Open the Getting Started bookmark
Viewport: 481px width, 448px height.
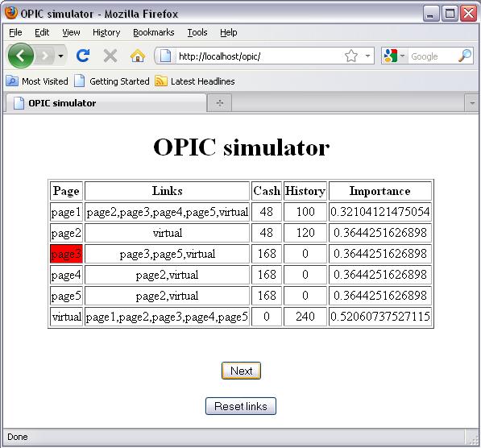point(112,81)
